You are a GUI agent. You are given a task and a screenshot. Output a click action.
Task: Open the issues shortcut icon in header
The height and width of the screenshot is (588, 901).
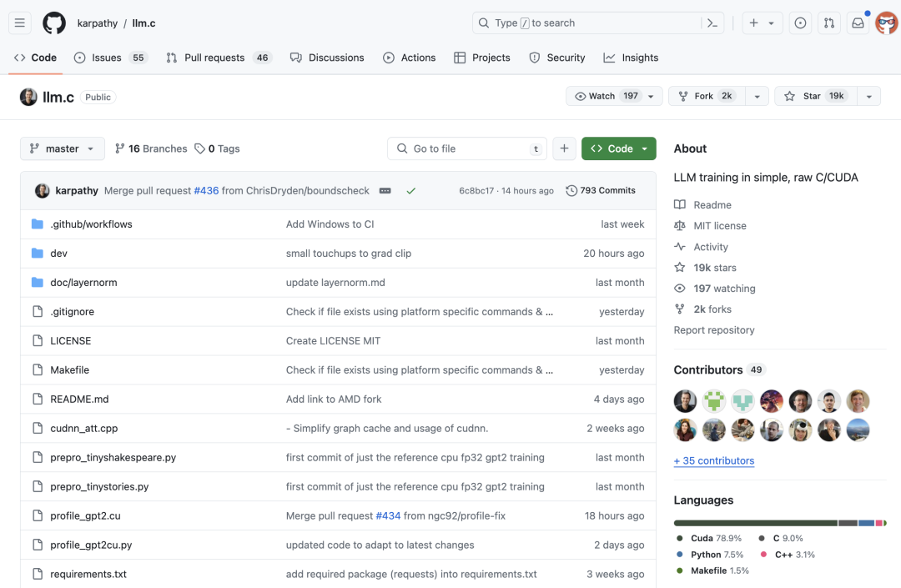coord(800,23)
